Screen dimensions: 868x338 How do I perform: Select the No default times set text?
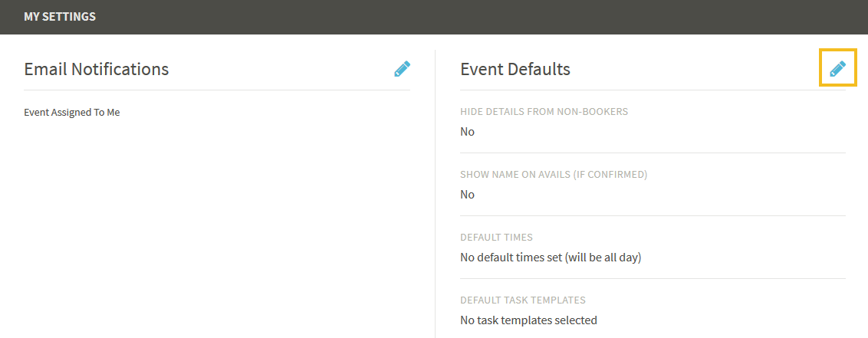(x=551, y=258)
